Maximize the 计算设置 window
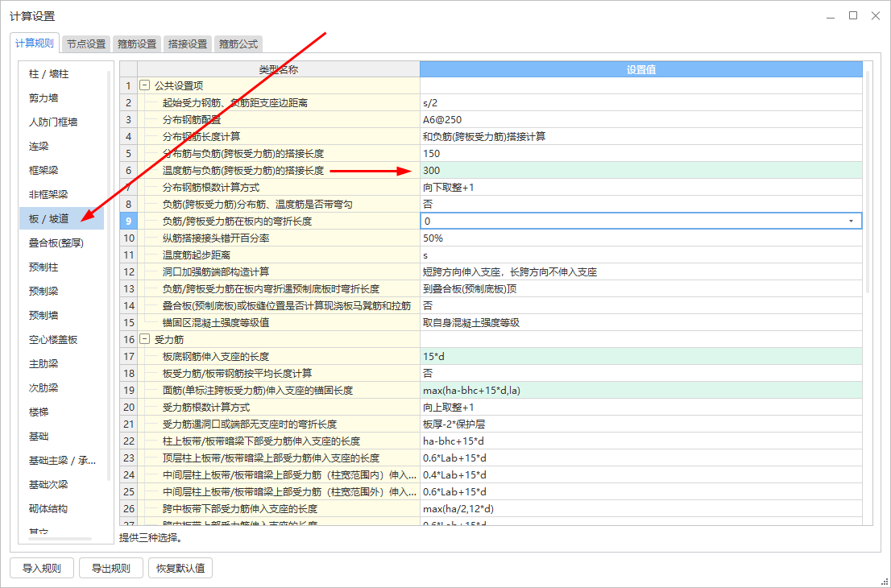 [853, 16]
